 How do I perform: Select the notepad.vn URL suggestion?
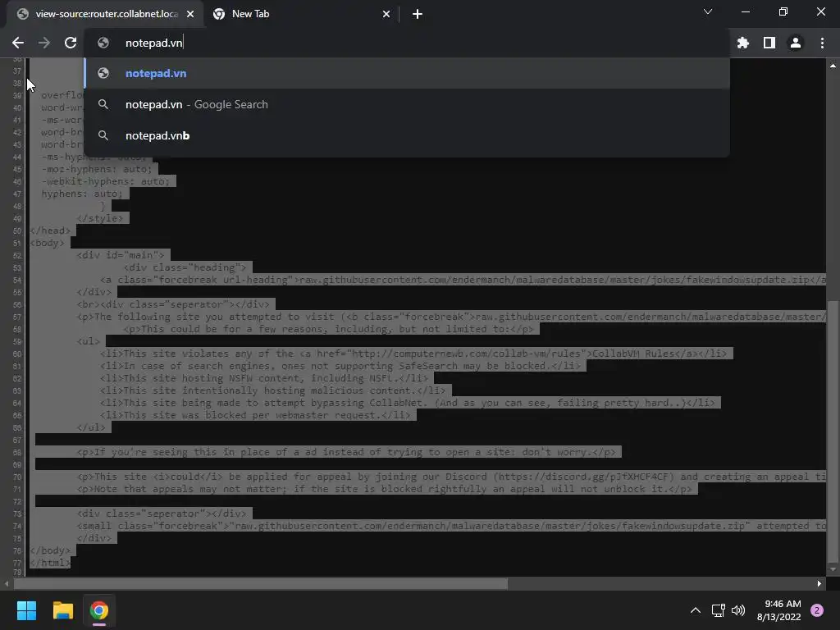tap(407, 73)
